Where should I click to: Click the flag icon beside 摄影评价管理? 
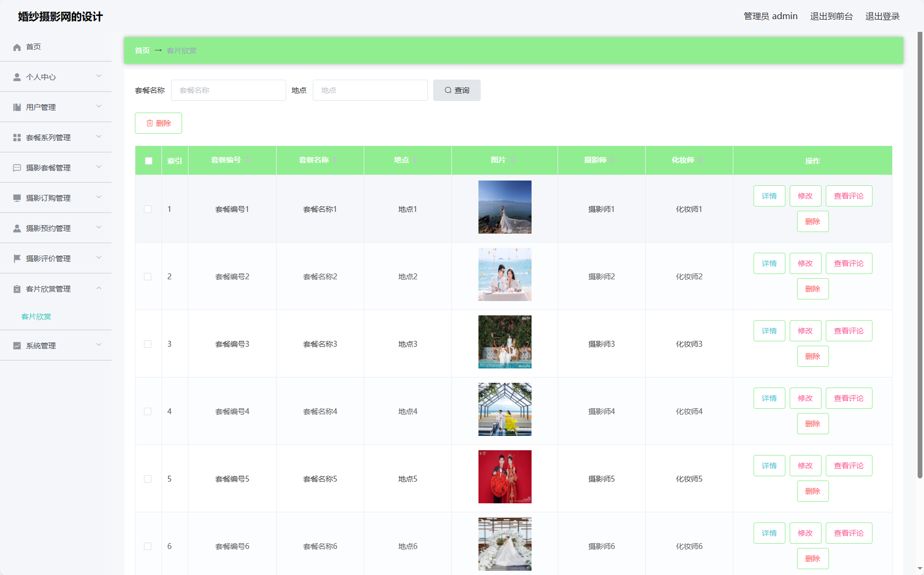(16, 258)
